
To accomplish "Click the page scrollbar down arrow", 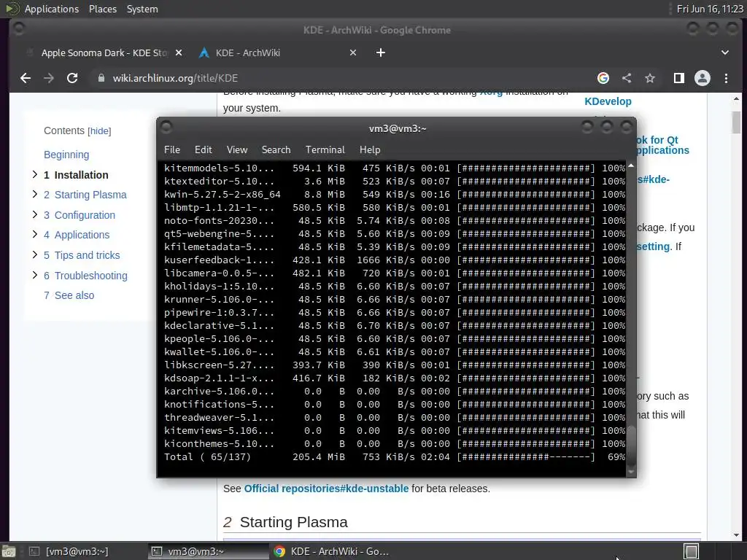I will pos(737,535).
